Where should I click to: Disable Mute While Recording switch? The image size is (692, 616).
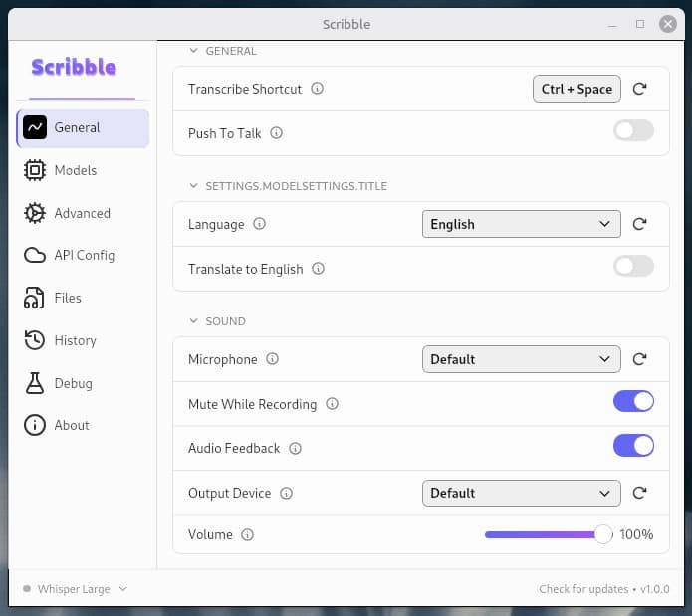pos(633,401)
